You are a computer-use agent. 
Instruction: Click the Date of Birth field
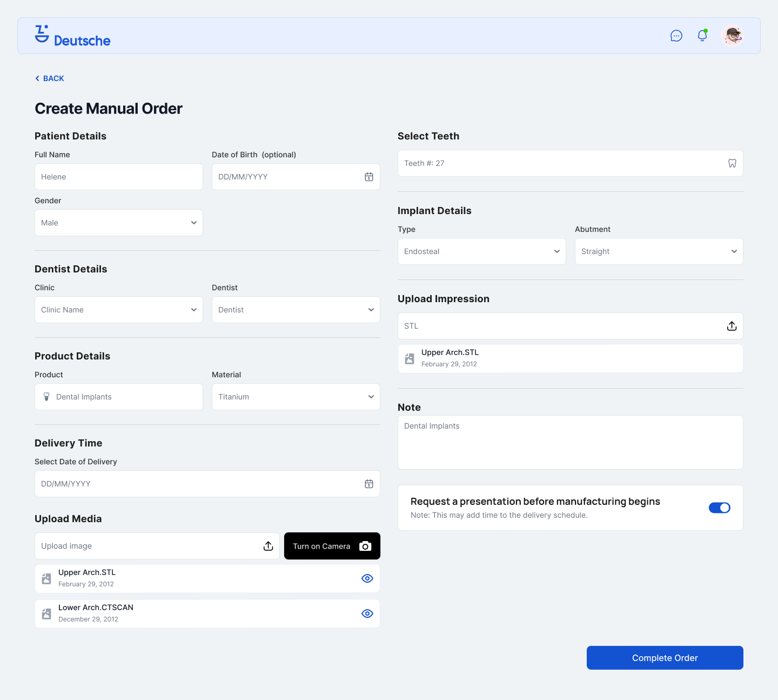(296, 177)
